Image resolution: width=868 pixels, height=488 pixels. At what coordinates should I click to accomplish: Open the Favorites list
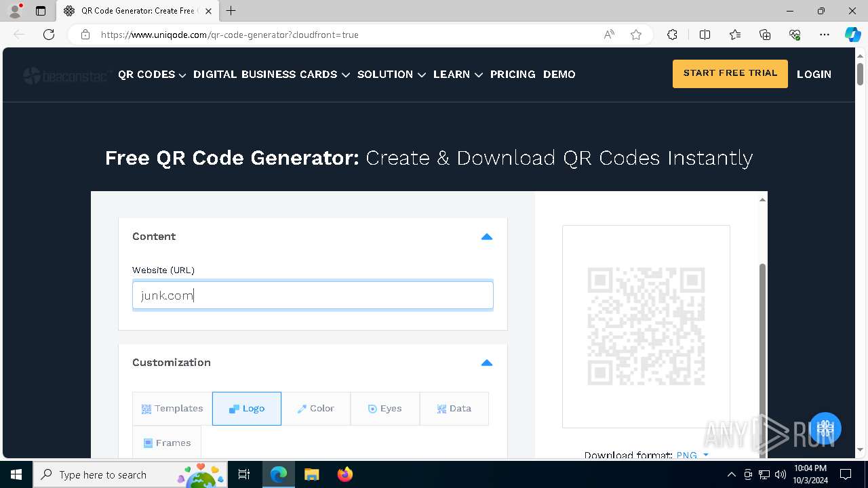735,35
